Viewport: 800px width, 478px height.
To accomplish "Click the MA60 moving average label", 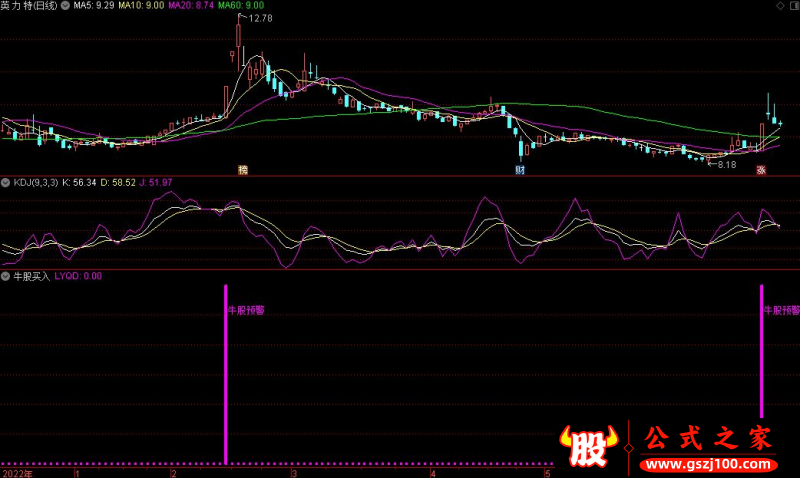I will pyautogui.click(x=240, y=6).
